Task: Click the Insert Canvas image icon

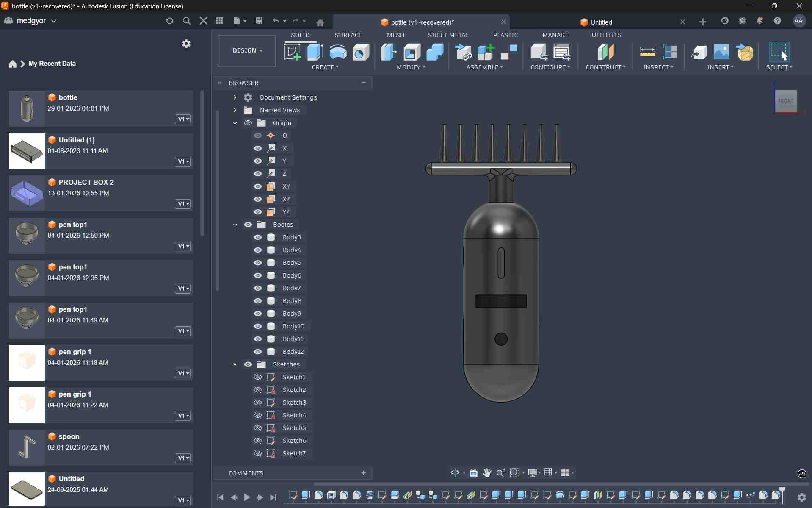Action: click(x=721, y=52)
